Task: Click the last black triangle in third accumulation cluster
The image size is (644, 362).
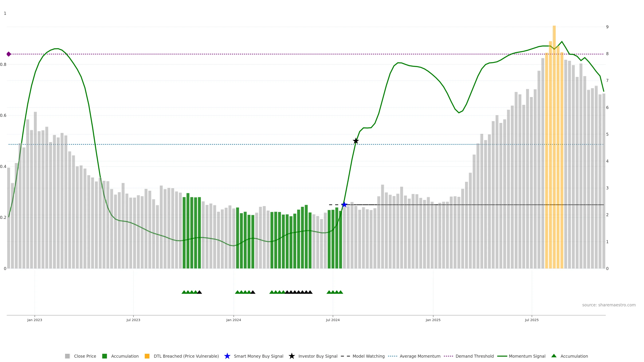Action: [310, 292]
